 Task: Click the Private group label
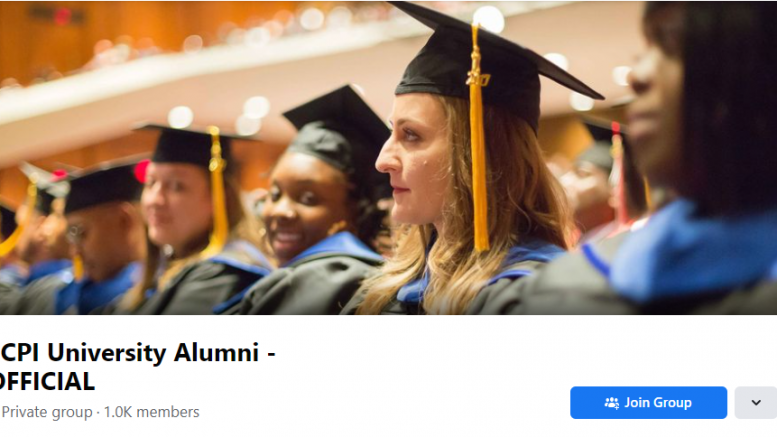(x=47, y=412)
